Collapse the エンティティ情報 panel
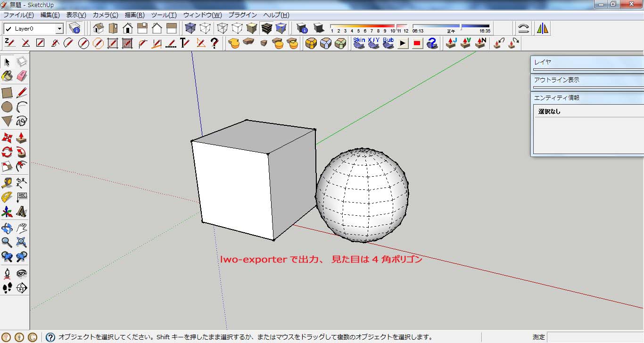This screenshot has width=644, height=343. tap(587, 98)
